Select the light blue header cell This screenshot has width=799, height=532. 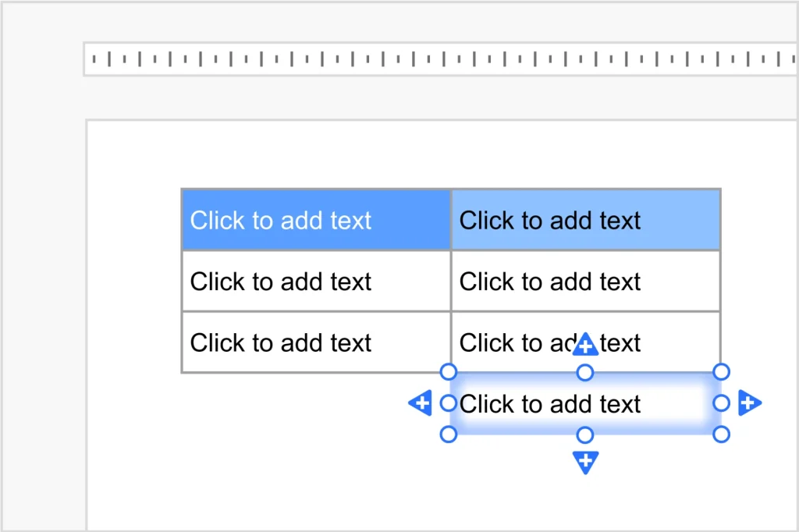tap(585, 220)
